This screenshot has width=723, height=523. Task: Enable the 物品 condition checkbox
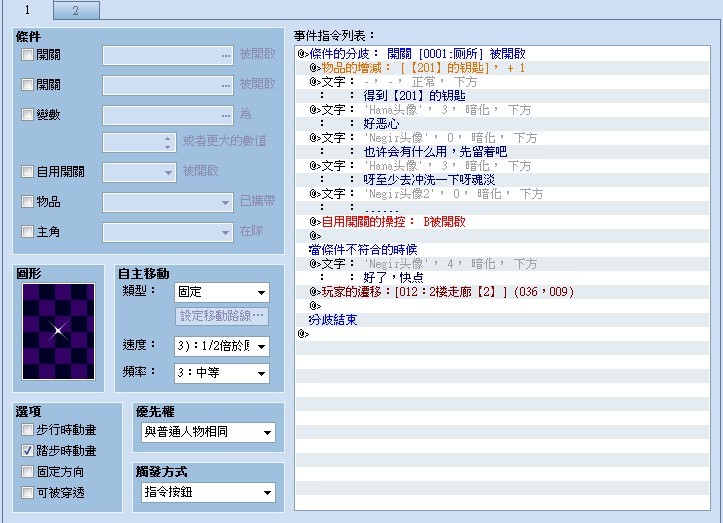pos(27,202)
